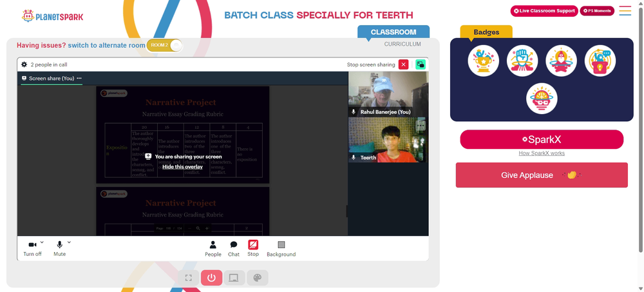The height and width of the screenshot is (292, 644).
Task: Expand camera options chevron
Action: [x=42, y=242]
